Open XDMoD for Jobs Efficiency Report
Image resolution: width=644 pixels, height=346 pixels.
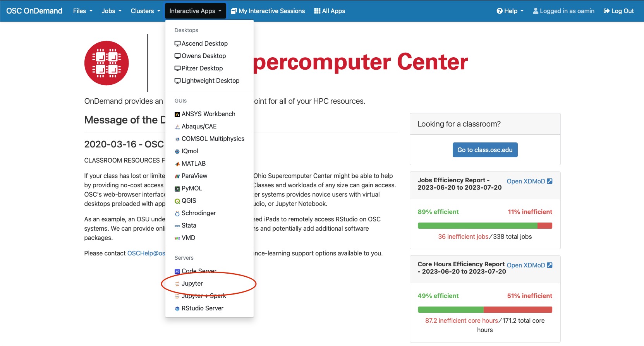(x=529, y=181)
